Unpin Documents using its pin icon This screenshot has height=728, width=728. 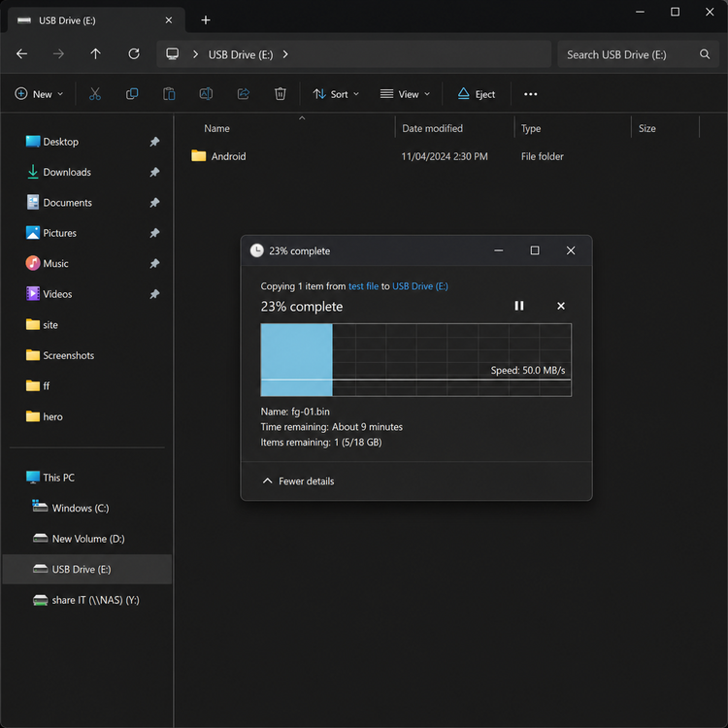(154, 203)
